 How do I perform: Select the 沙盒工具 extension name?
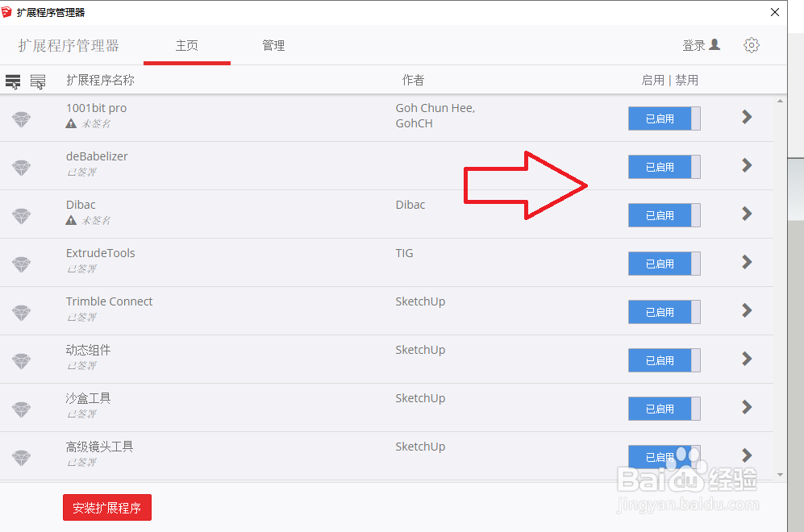88,398
